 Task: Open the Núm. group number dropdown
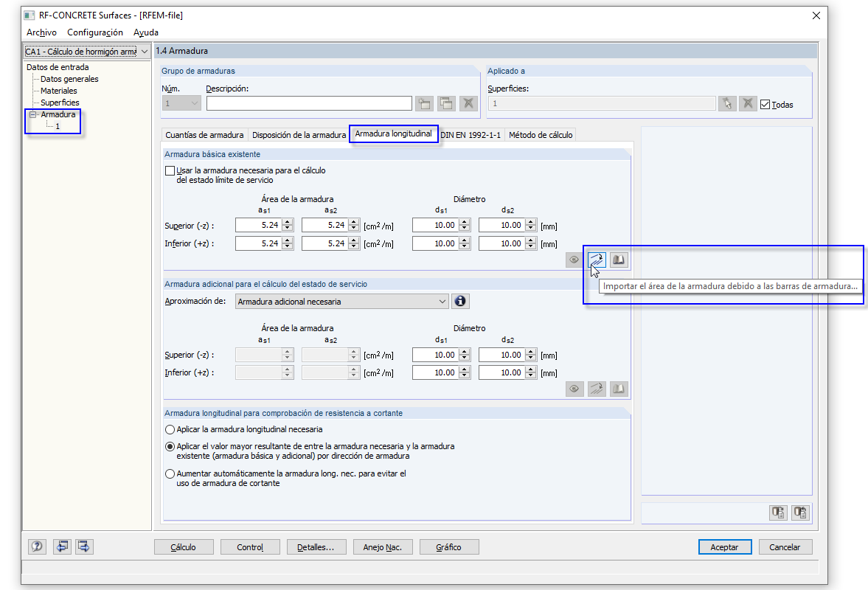coord(194,103)
